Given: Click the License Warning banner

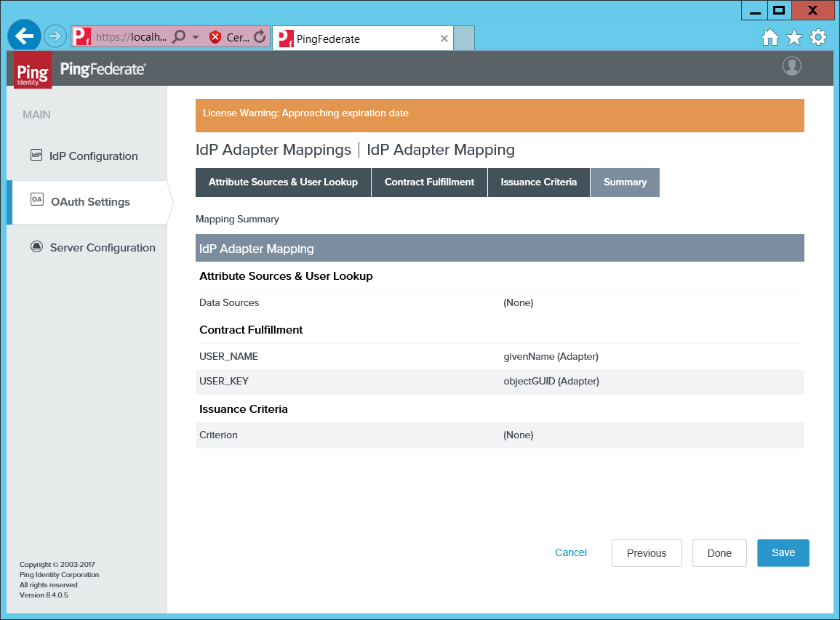Looking at the screenshot, I should click(500, 115).
